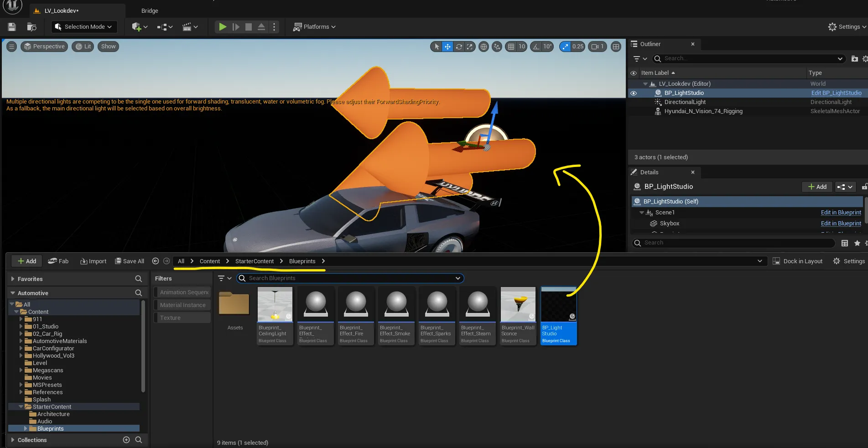
Task: Select the Rotate gizmo tool
Action: coord(459,47)
